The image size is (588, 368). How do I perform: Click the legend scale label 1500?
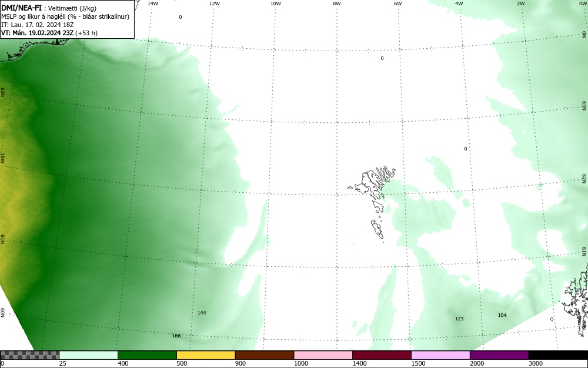click(x=418, y=363)
